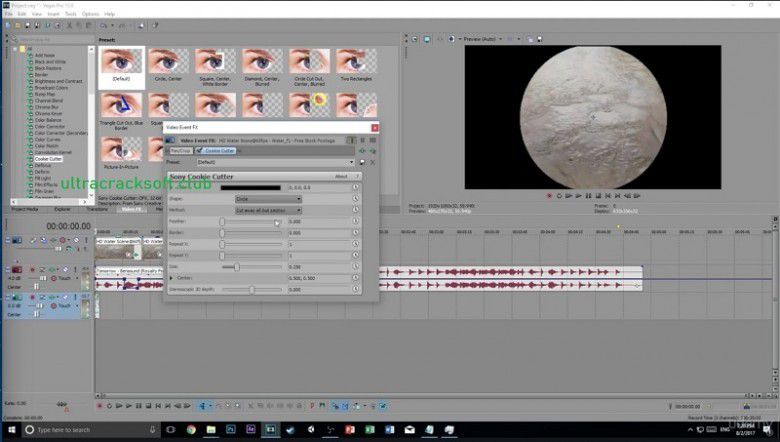Image resolution: width=780 pixels, height=442 pixels.
Task: Toggle animation clock for Feather row
Action: coord(356,221)
